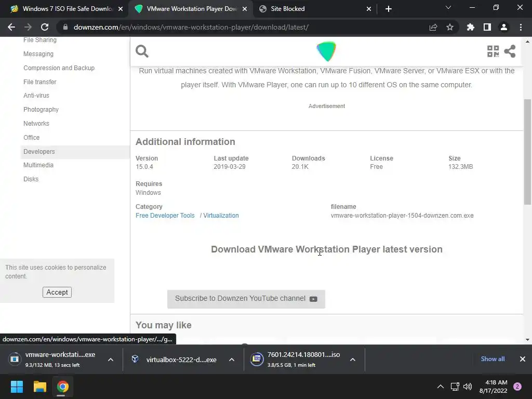Reload the page with the refresh icon
This screenshot has height=399, width=532.
tap(45, 27)
